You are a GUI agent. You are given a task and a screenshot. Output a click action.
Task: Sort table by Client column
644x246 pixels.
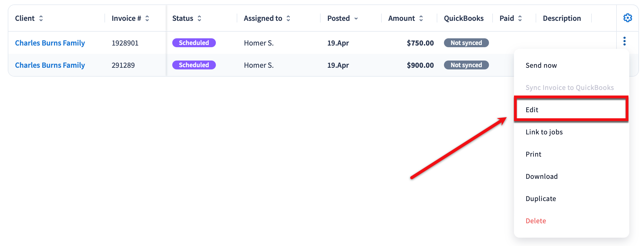click(x=41, y=18)
